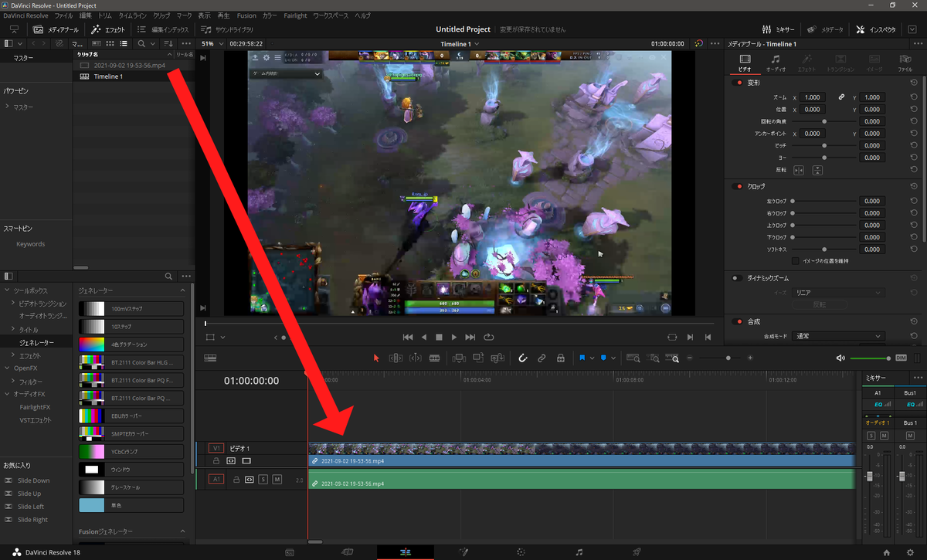Click detail zoom icon
Viewport: 927px width, 560px height.
[x=654, y=358]
